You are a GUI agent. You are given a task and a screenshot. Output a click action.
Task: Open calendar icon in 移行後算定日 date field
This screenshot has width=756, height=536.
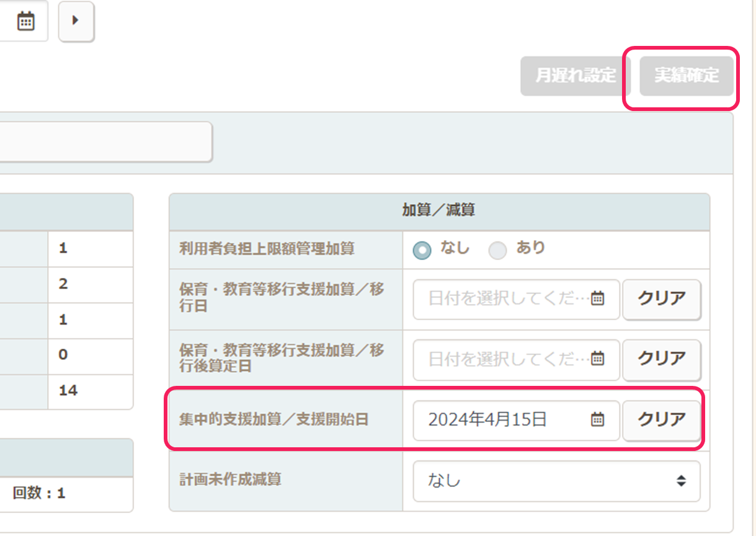[x=597, y=359]
